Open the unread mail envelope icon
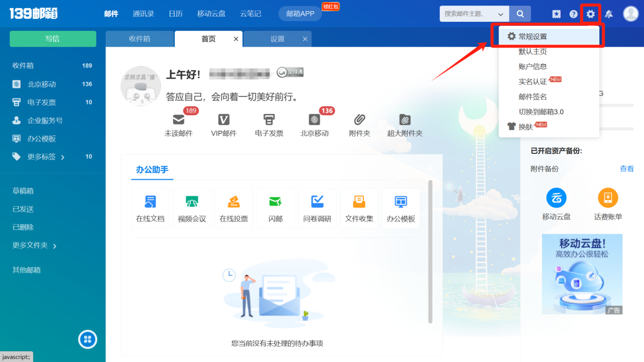Viewport: 644px width, 362px height. click(x=178, y=120)
